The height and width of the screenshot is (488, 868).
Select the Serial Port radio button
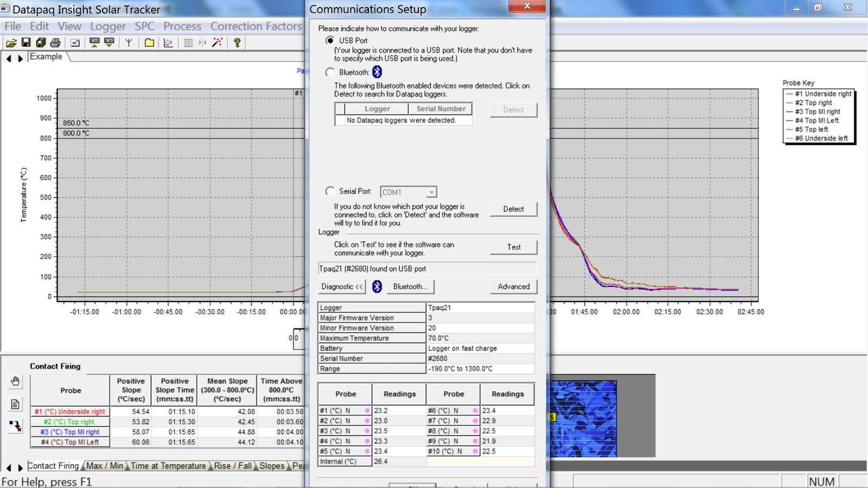tap(330, 191)
